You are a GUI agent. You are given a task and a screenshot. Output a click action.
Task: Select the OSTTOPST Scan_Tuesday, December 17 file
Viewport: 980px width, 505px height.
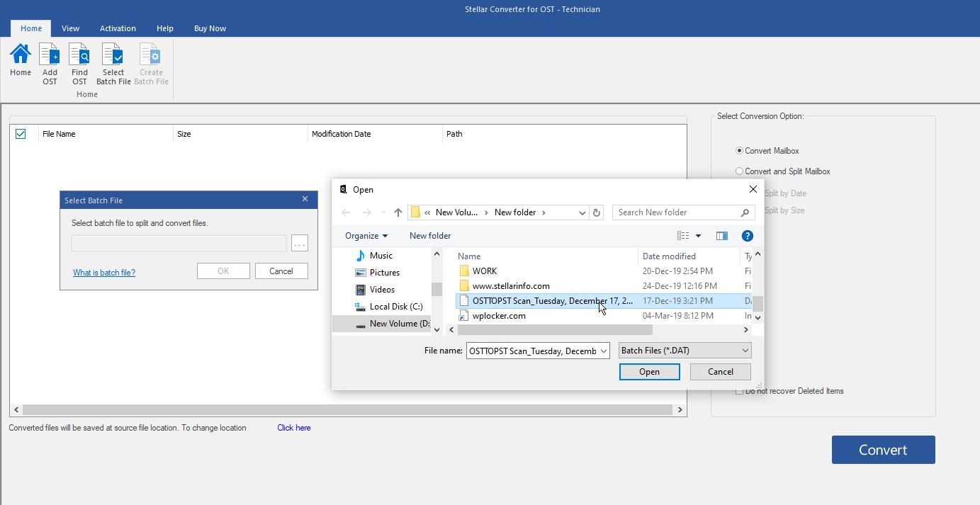pos(553,301)
